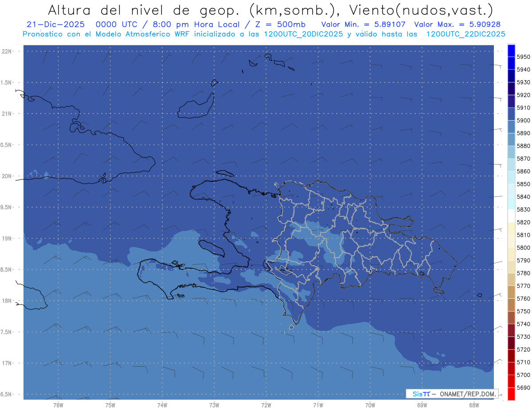Click the 22N latitude label

click(x=7, y=51)
